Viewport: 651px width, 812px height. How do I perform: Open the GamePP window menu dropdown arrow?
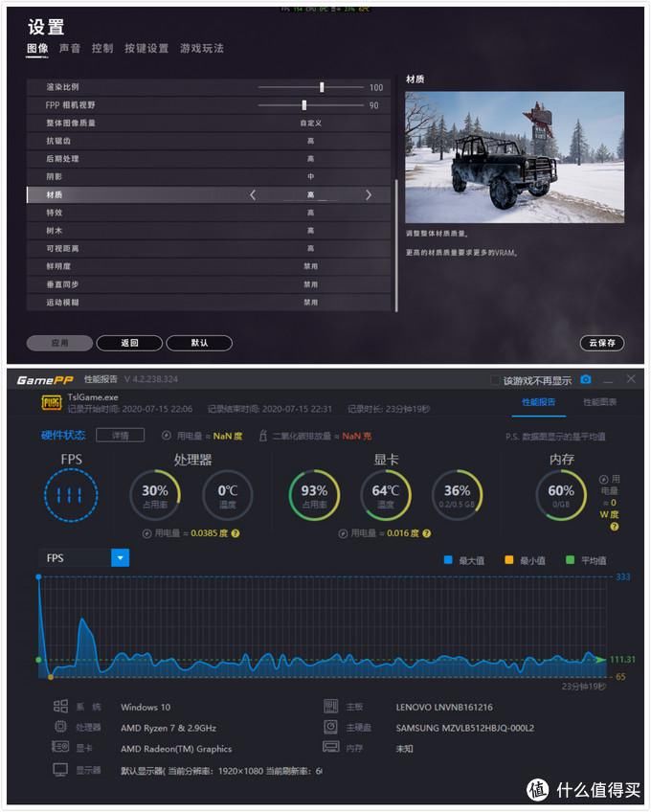[609, 380]
